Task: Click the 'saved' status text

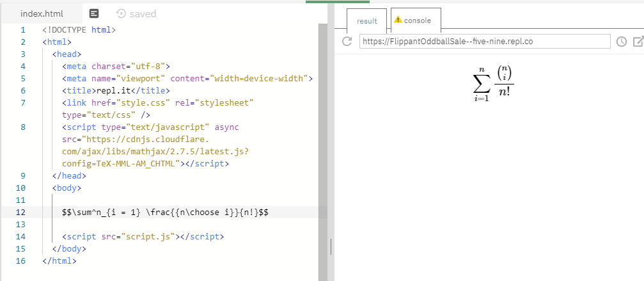Action: pyautogui.click(x=143, y=13)
